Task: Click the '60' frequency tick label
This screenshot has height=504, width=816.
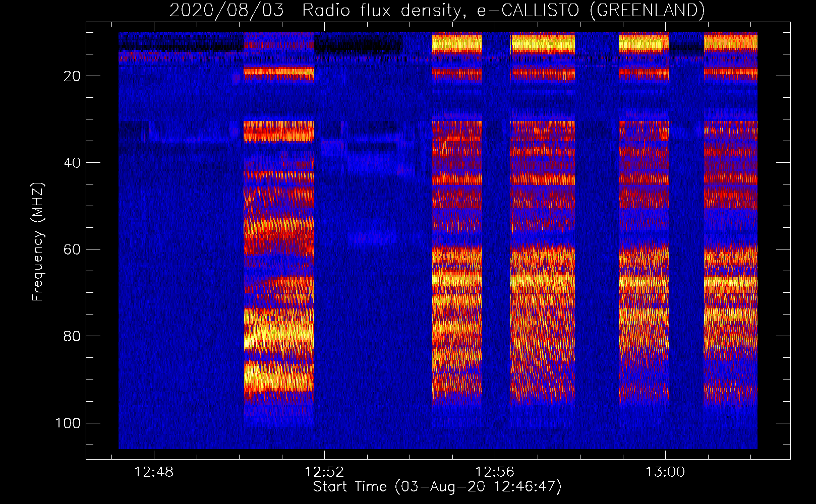Action: pyautogui.click(x=72, y=249)
